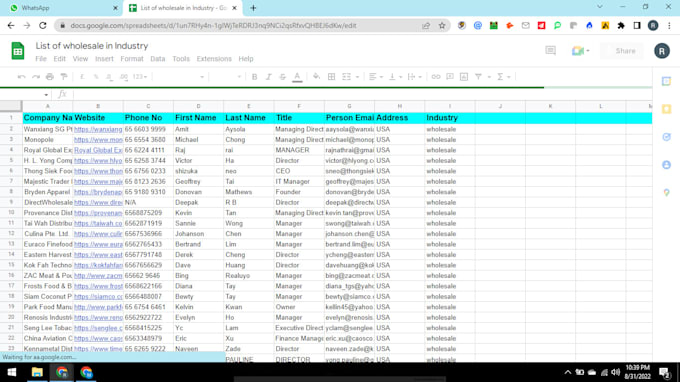This screenshot has height=382, width=680.
Task: Bookmark this page with the star icon
Action: coord(442,26)
